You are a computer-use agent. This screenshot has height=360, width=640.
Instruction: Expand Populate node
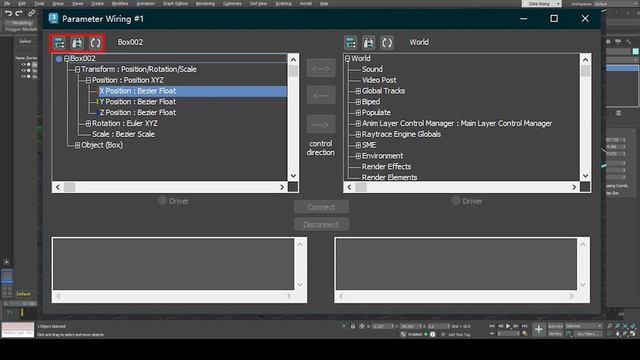click(358, 113)
